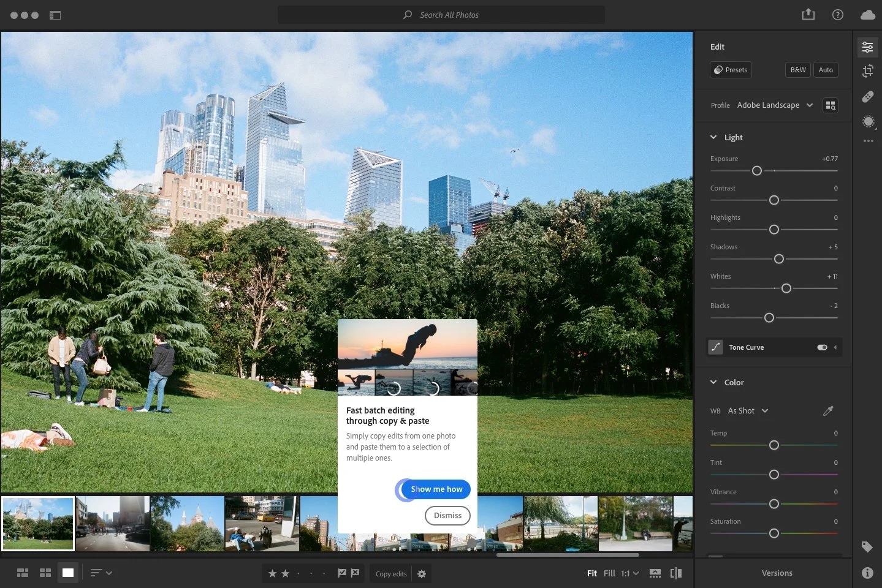882x588 pixels.
Task: Toggle the filmstrip visibility icon
Action: (655, 573)
